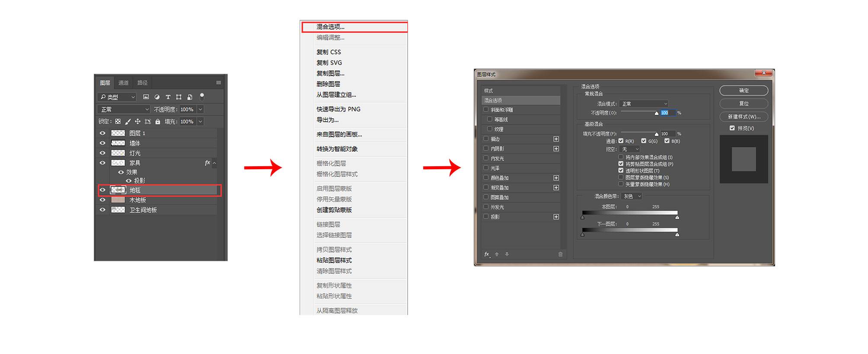Open the 混合模式 dropdown in Layer Style dialog

(x=644, y=104)
